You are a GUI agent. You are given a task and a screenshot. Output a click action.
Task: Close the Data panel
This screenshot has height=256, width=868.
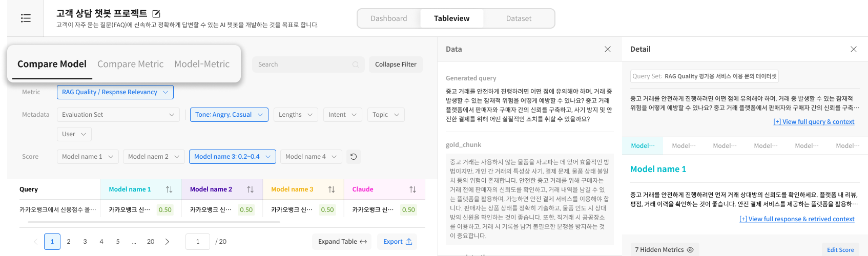608,49
